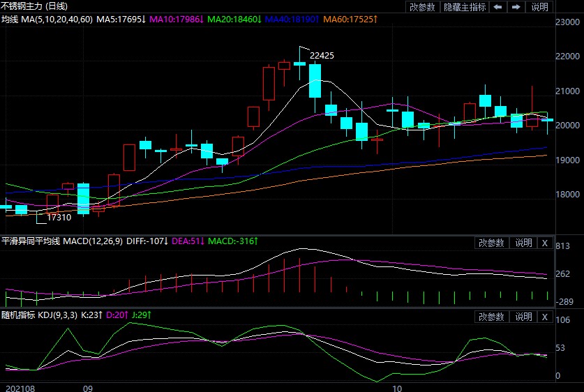Open 改参数 for the main MA chart

[422, 7]
